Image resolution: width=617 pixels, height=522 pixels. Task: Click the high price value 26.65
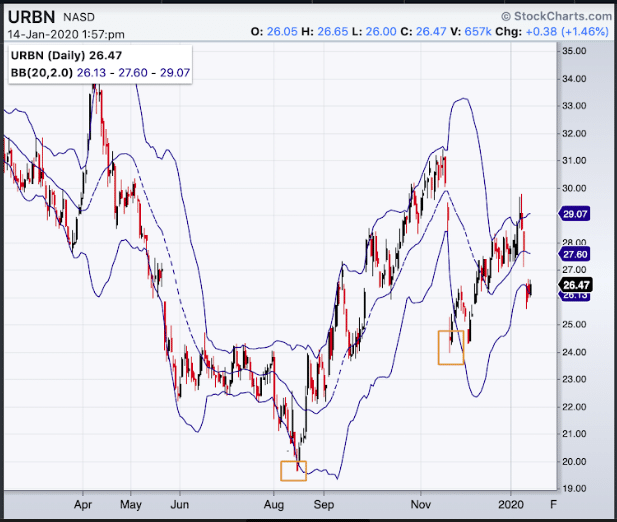(x=333, y=31)
